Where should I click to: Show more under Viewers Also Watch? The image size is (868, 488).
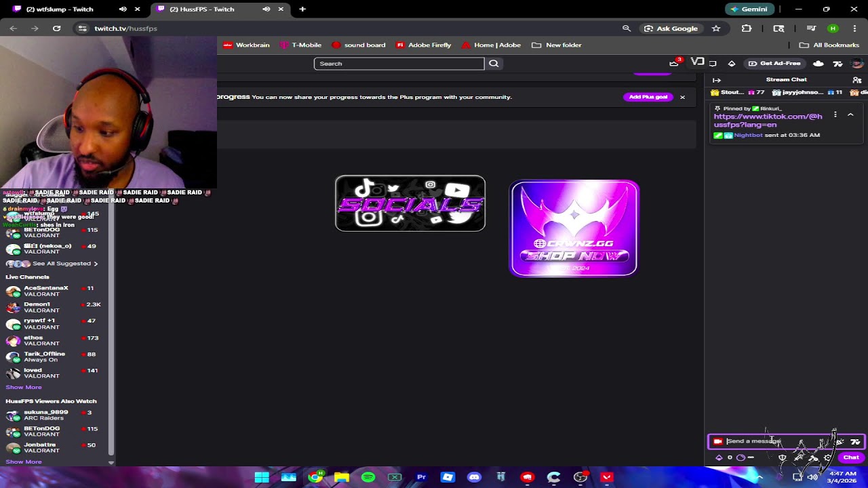coord(24,462)
